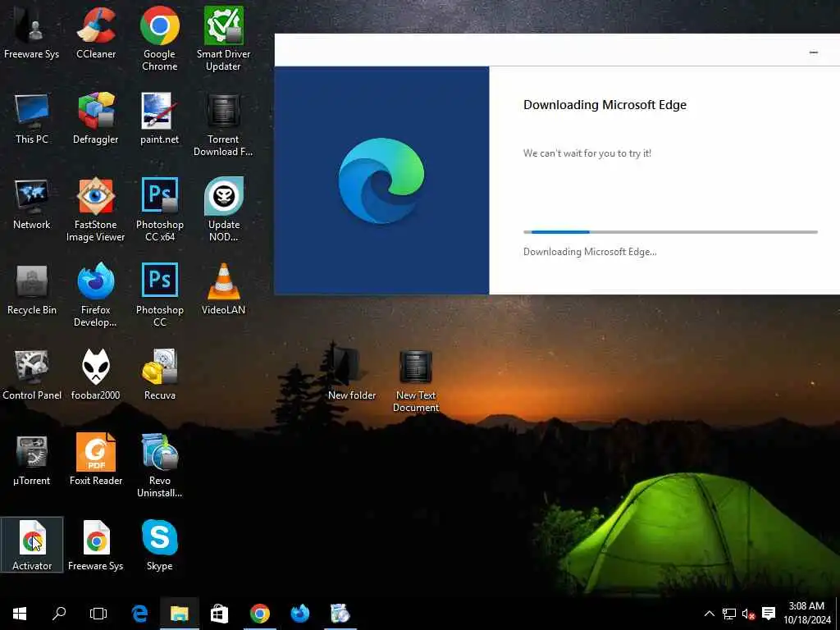The image size is (840, 630).
Task: Select the Recycle Bin icon
Action: point(32,289)
